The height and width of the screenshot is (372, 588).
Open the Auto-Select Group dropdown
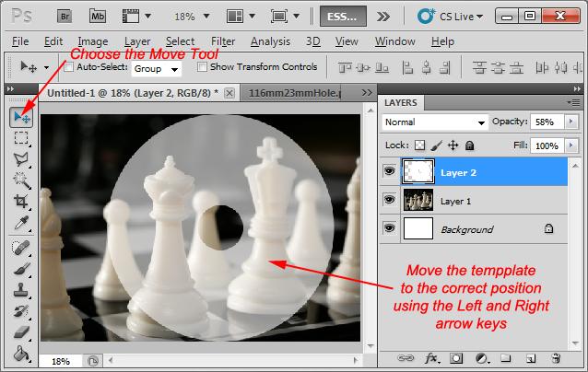pos(157,69)
